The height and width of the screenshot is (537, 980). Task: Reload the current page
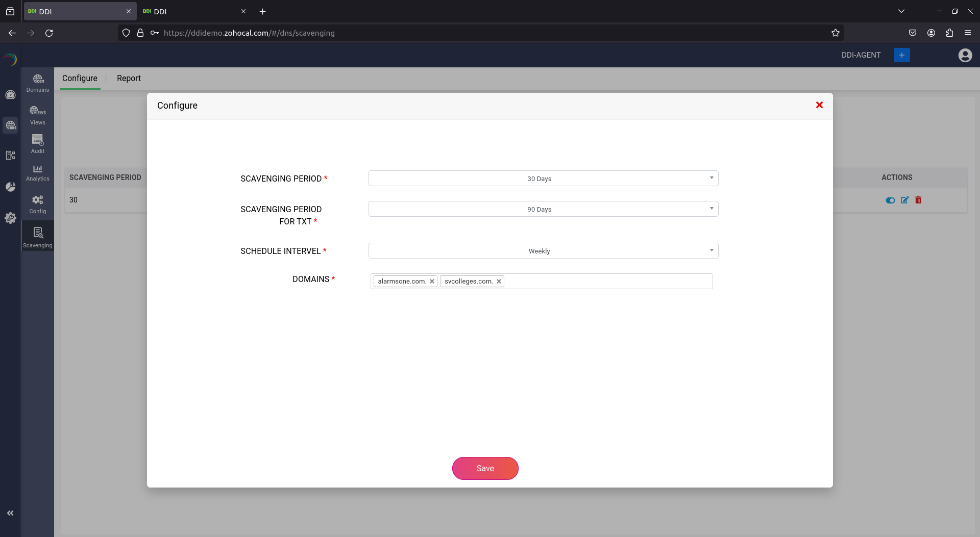(49, 33)
